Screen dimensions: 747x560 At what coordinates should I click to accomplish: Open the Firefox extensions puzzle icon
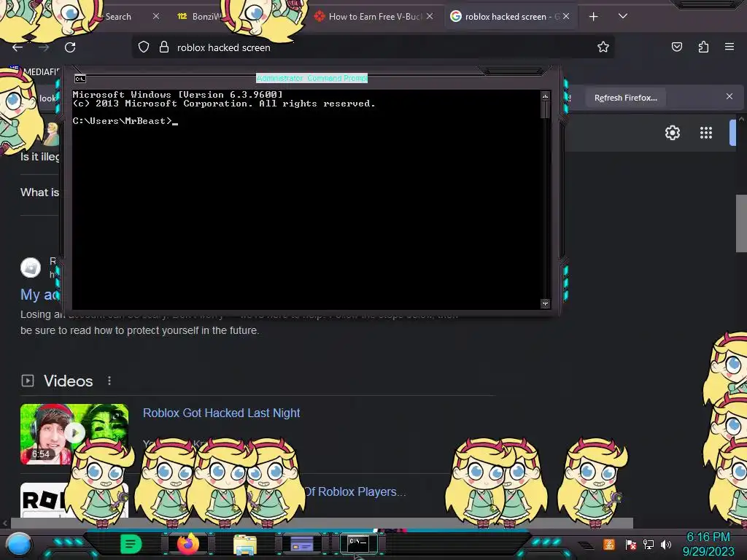click(x=703, y=47)
